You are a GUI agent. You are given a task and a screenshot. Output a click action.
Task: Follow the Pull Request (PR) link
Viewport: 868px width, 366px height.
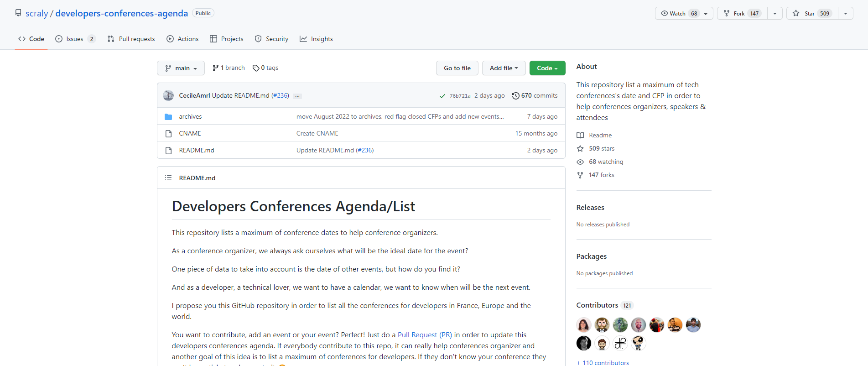coord(425,335)
